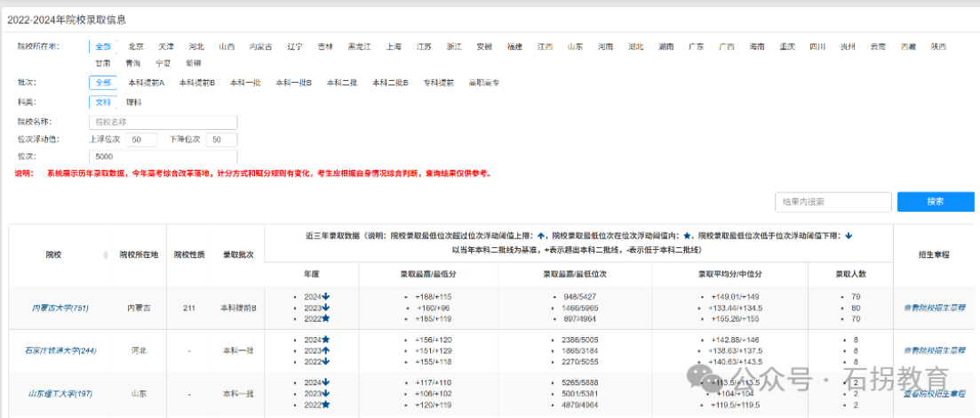Viewport: 980px width, 418px height.
Task: Click star icon in table legend
Action: pyautogui.click(x=688, y=236)
